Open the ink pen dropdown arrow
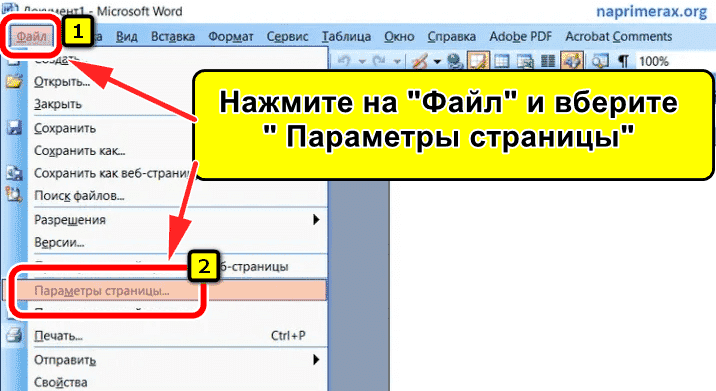716x391 pixels. [437, 61]
